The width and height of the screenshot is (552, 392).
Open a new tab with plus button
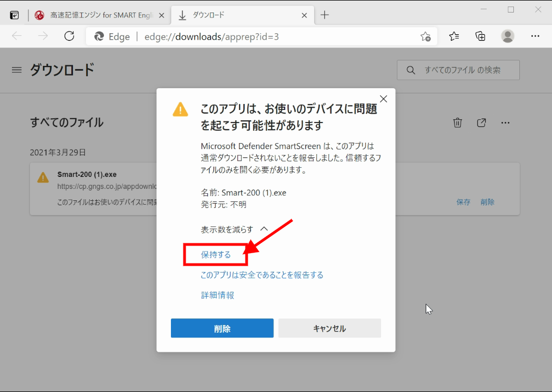pos(324,15)
